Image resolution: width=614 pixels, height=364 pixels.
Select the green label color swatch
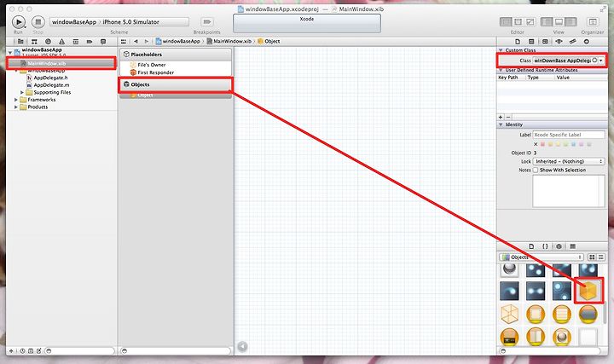pyautogui.click(x=566, y=144)
